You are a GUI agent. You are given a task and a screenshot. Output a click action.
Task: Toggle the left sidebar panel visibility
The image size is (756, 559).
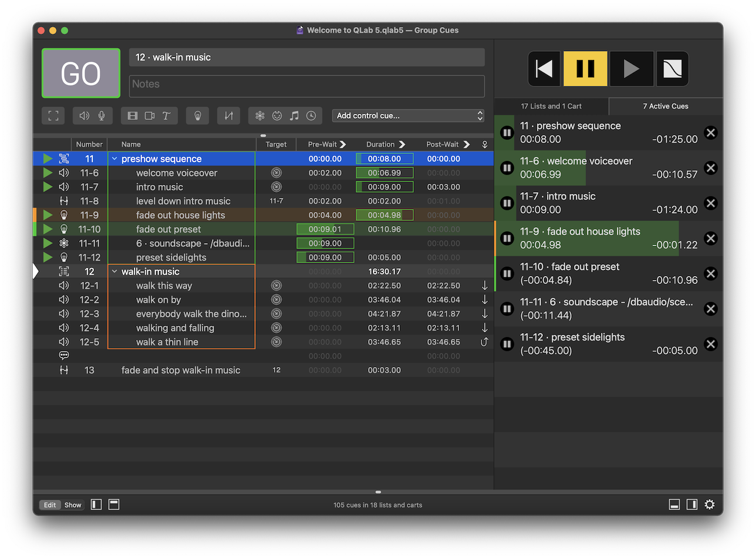(96, 504)
